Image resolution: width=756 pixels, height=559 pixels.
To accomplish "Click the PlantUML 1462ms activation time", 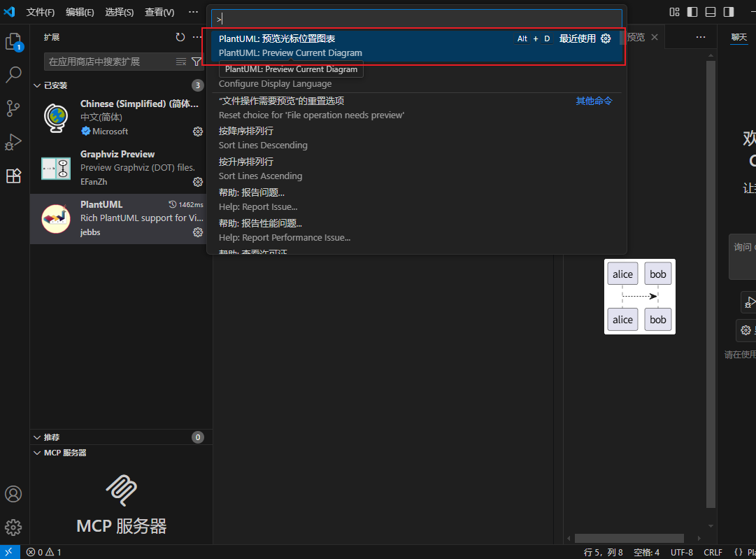I will click(186, 204).
